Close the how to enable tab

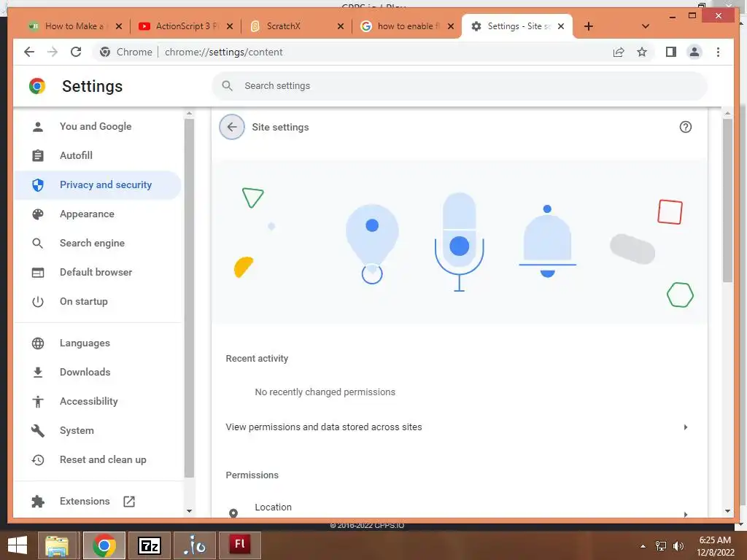(x=451, y=26)
